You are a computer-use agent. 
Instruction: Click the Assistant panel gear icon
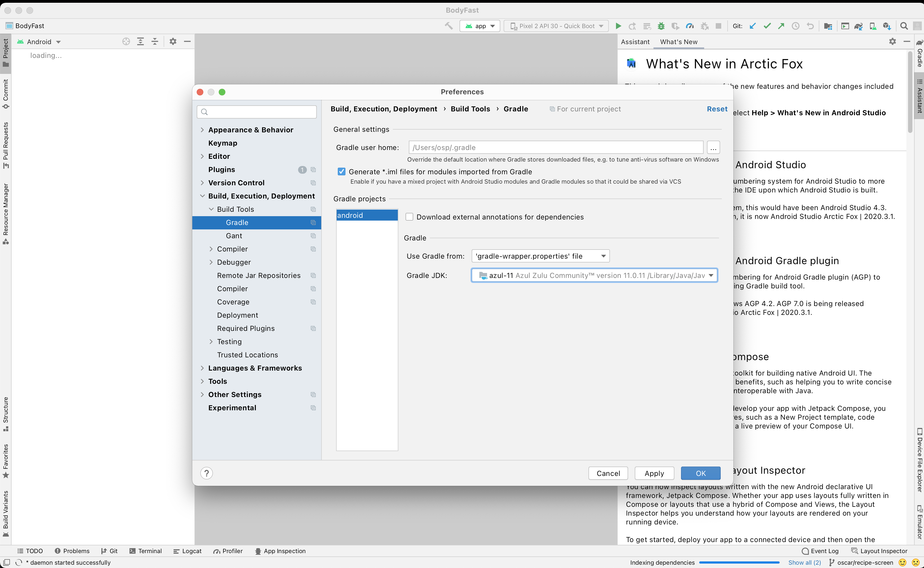(x=893, y=41)
